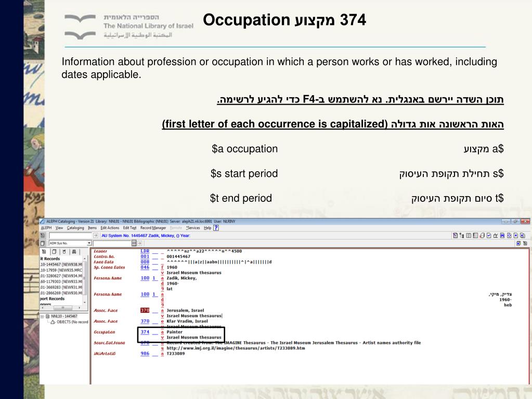Click the browse ellipsis button beside ADM field
The height and width of the screenshot is (399, 532).
[134, 243]
